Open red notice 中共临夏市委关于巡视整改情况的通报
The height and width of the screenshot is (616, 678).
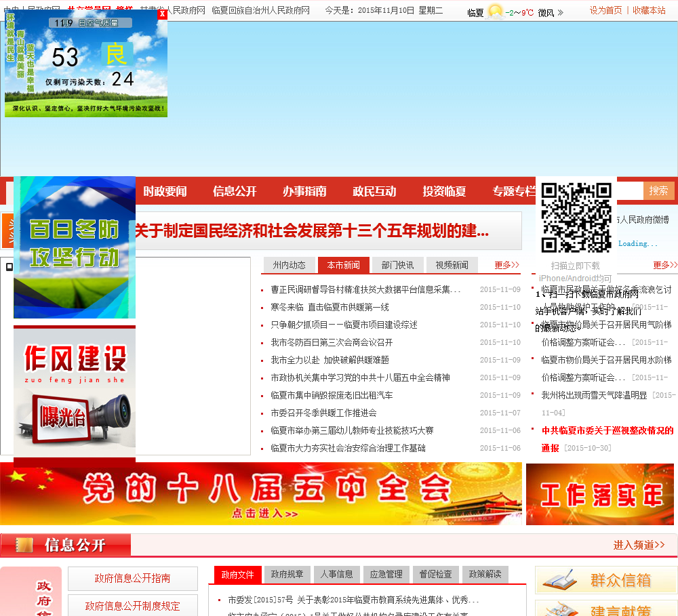coord(607,439)
